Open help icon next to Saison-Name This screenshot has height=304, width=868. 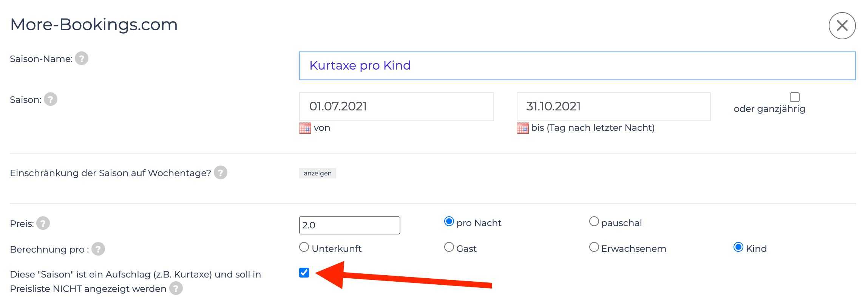(81, 59)
